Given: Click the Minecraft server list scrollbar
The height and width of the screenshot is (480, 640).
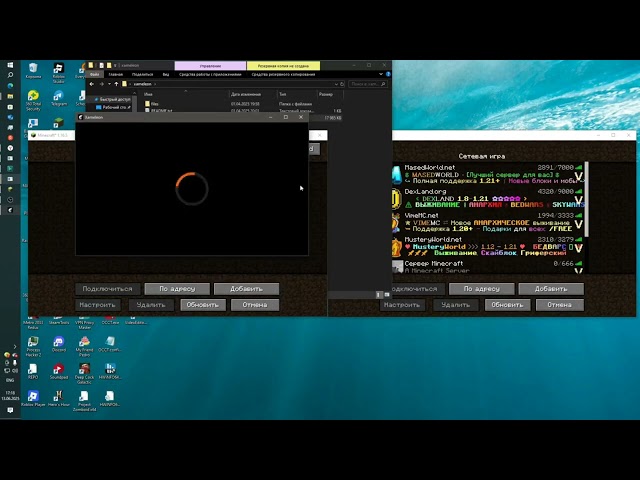Looking at the screenshot, I should pos(587,199).
